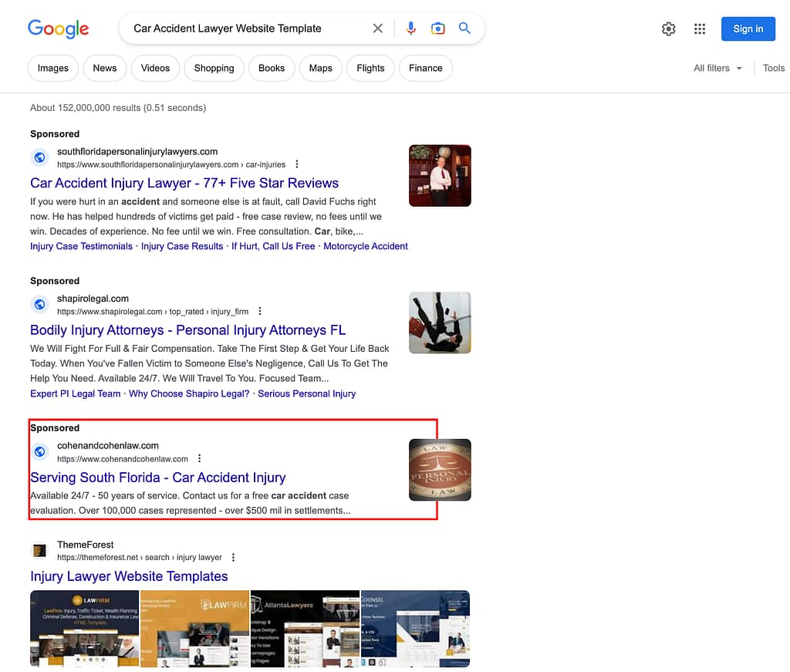This screenshot has width=790, height=672.
Task: Click shapirolegal.com globe favicon
Action: 40,304
